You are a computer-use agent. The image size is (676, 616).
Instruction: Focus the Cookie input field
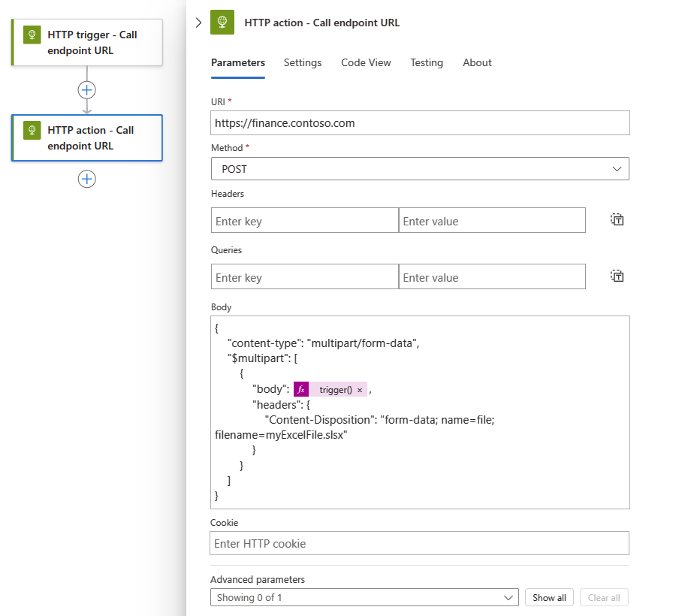(419, 543)
